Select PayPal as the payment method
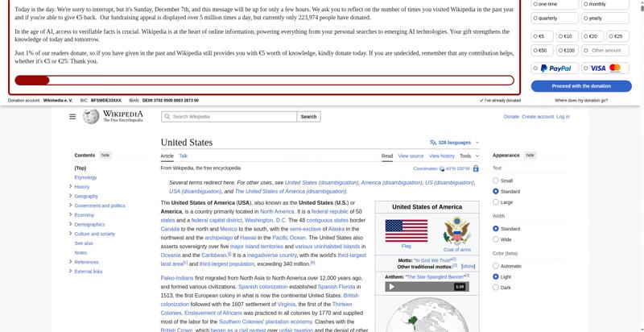The height and width of the screenshot is (332, 644). click(x=555, y=68)
